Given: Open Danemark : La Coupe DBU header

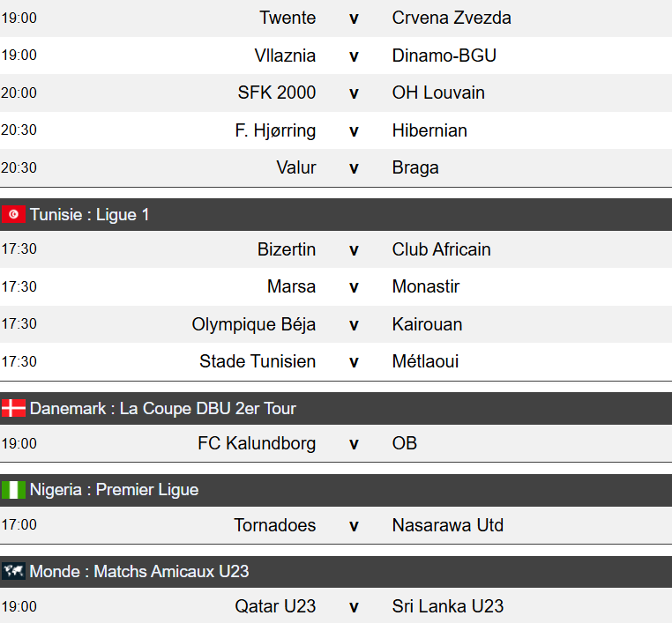Looking at the screenshot, I should coord(162,408).
